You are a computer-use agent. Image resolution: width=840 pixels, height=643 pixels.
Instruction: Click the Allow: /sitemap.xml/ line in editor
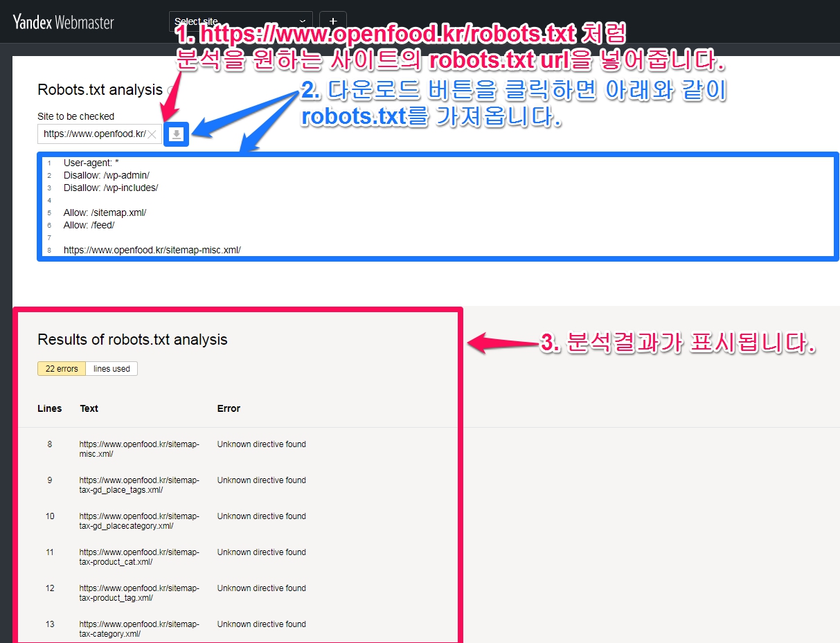tap(105, 212)
